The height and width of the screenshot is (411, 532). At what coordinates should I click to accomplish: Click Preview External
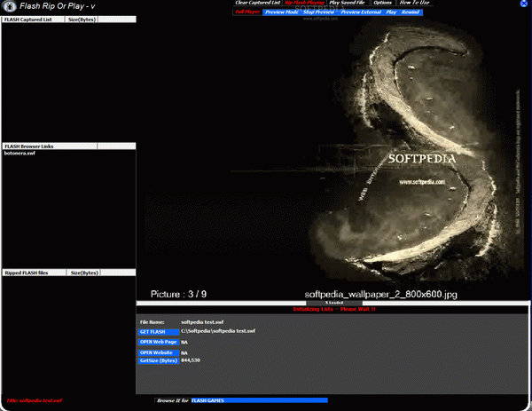pyautogui.click(x=361, y=12)
